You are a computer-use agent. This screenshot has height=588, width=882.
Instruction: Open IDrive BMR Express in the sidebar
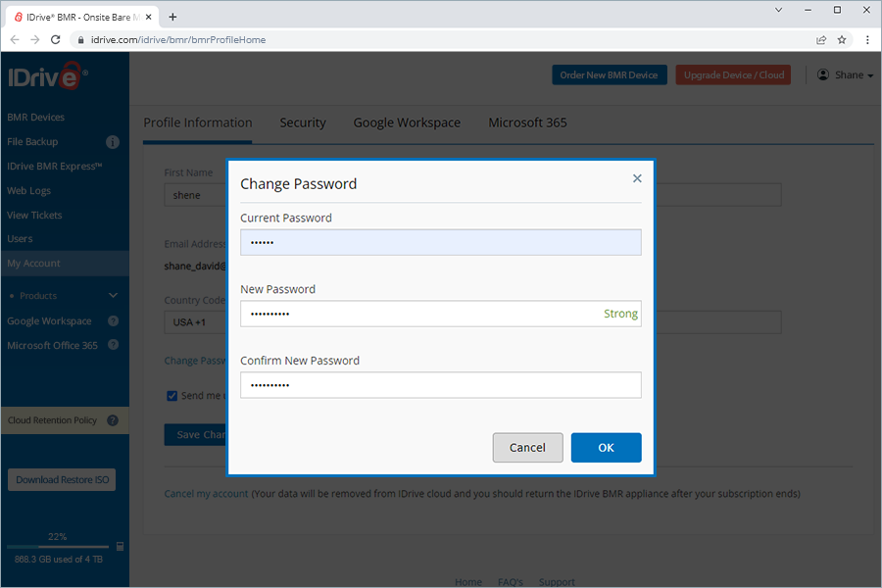(54, 166)
